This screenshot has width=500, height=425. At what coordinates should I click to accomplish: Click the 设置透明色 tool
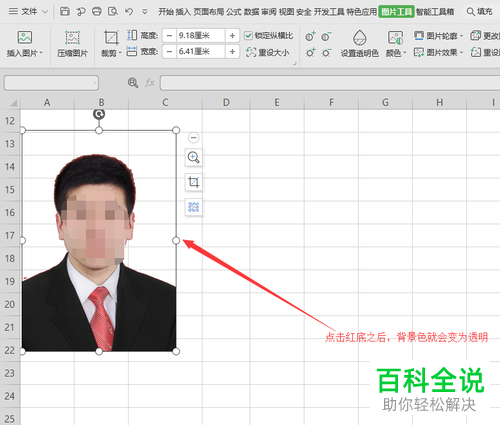360,44
